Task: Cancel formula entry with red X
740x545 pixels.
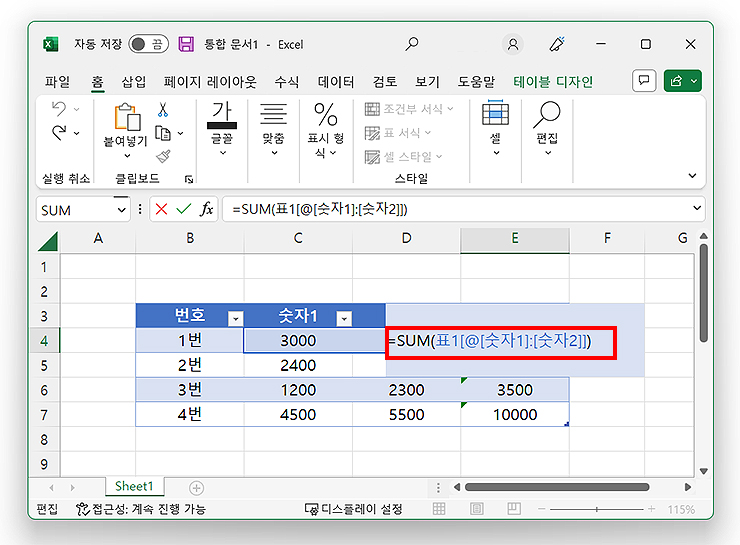Action: point(161,209)
